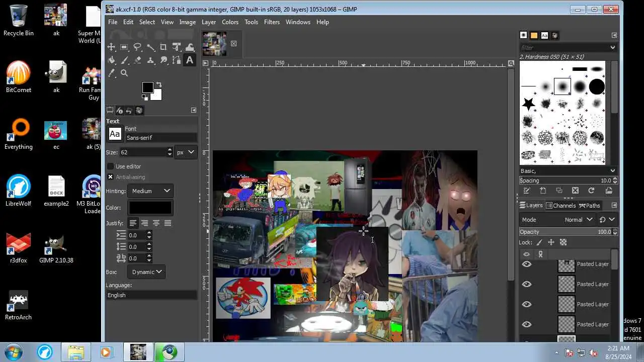644x362 pixels.
Task: Open the Patterns tab in brushes dock
Action: pyautogui.click(x=534, y=35)
